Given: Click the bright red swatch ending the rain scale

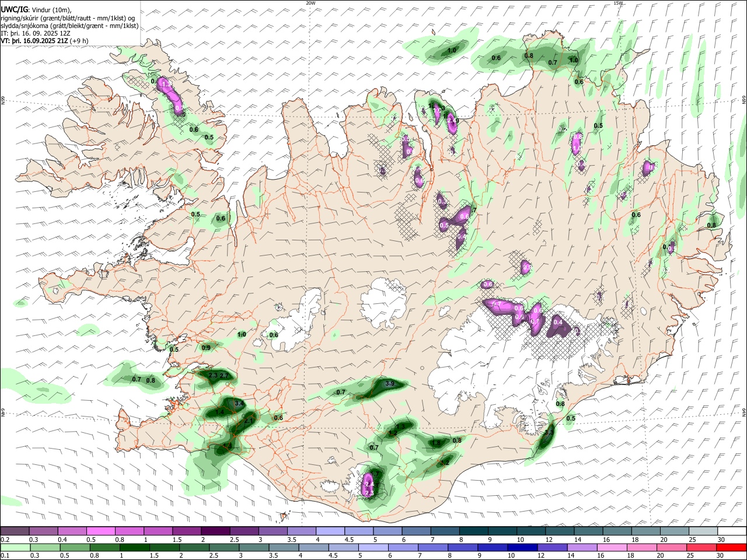Looking at the screenshot, I should click(x=732, y=547).
